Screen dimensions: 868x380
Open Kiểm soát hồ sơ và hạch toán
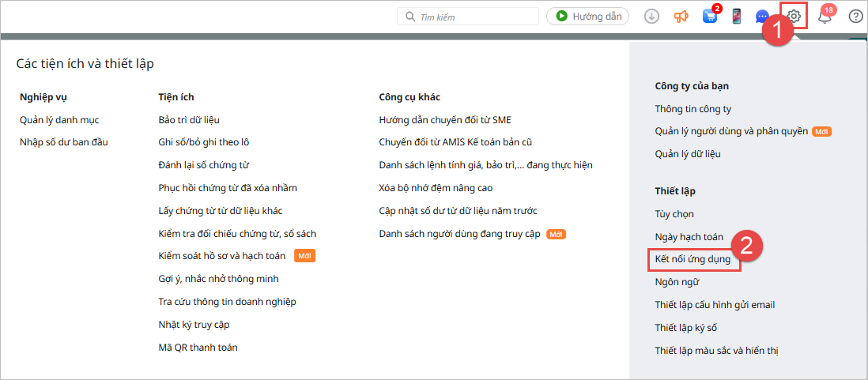(222, 256)
